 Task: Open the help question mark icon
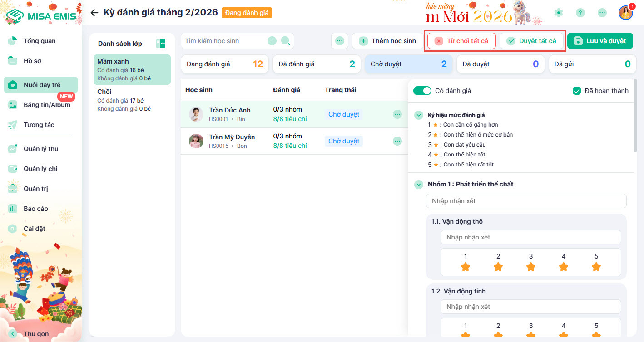[580, 13]
